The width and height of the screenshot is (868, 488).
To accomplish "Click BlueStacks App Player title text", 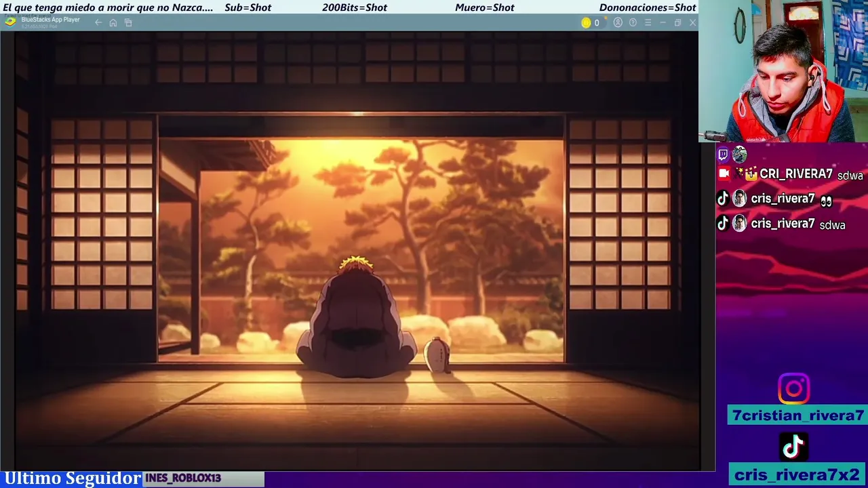I will tap(50, 20).
